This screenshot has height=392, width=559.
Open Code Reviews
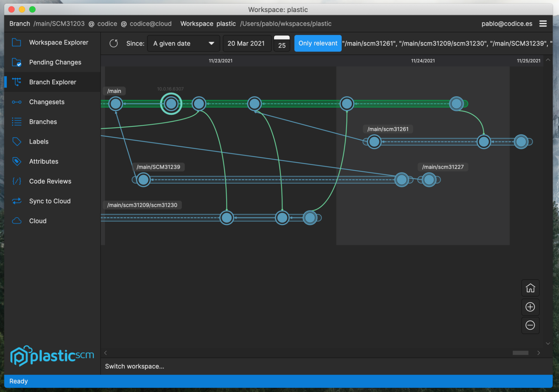pyautogui.click(x=50, y=181)
